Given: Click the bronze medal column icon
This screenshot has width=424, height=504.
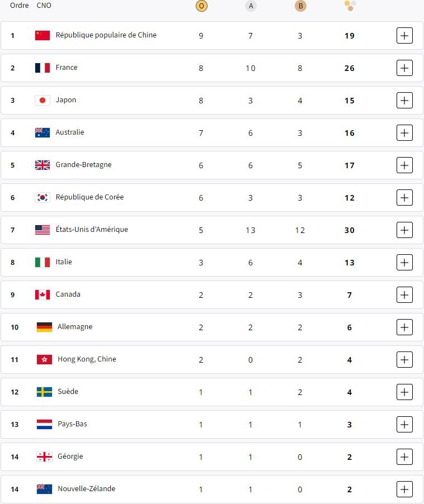Looking at the screenshot, I should click(300, 6).
